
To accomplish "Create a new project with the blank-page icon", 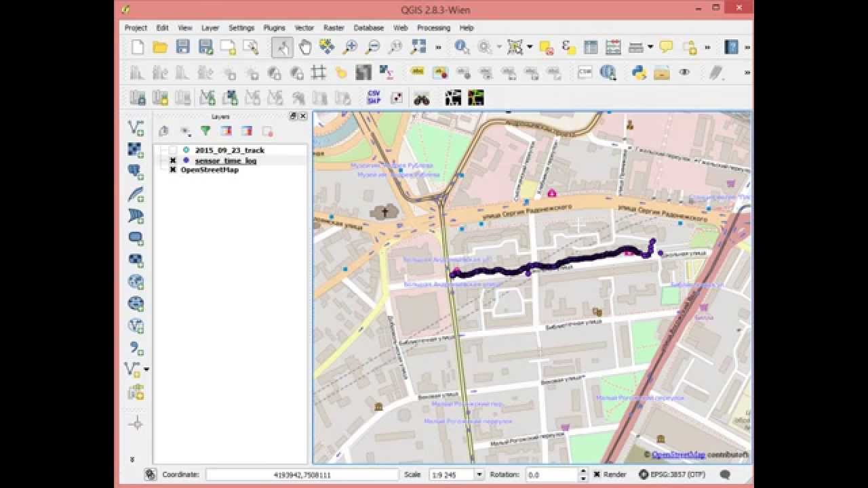I will (x=138, y=47).
